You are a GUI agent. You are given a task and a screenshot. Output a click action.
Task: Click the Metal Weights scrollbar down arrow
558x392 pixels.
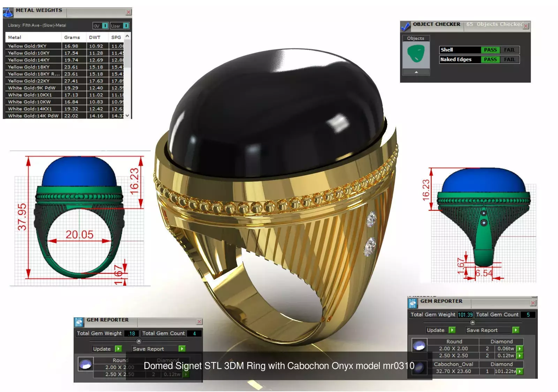[127, 115]
